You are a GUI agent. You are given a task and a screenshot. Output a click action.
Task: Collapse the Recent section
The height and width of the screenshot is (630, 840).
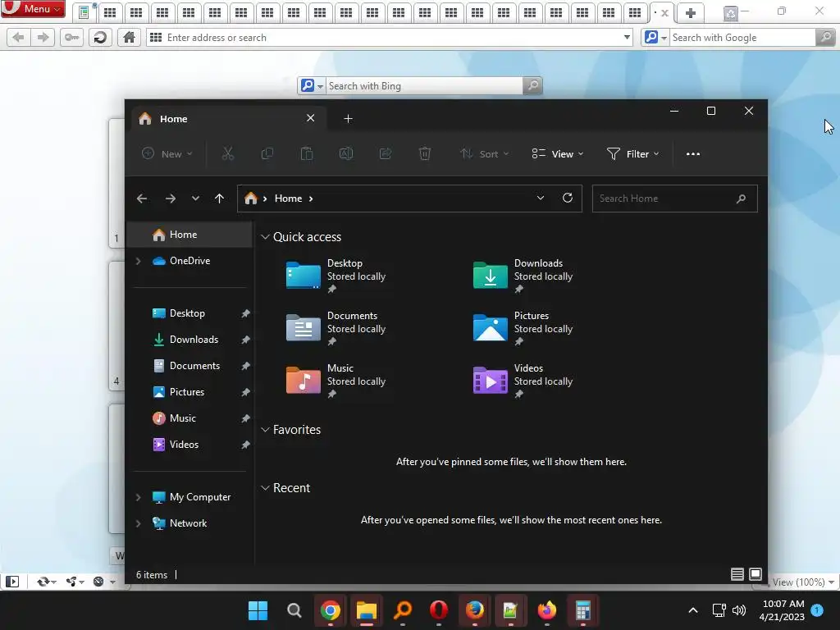click(x=265, y=488)
